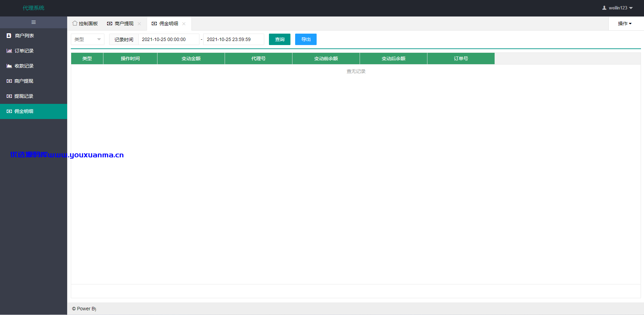644x315 pixels.
Task: Click the blue 导出 export button
Action: pyautogui.click(x=306, y=39)
